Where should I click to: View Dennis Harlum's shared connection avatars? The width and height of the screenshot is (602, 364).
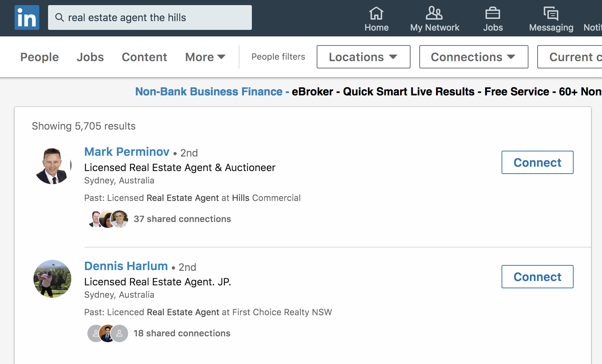pos(108,333)
